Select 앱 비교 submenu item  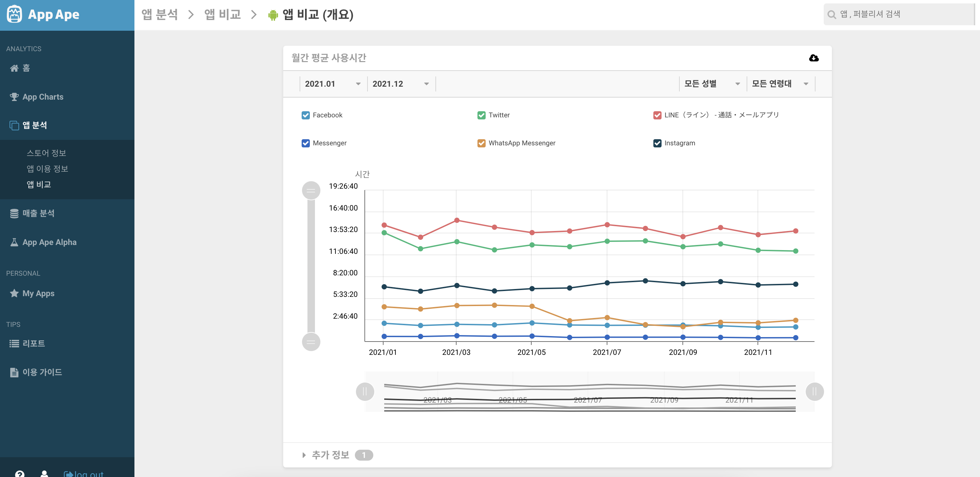pyautogui.click(x=39, y=185)
